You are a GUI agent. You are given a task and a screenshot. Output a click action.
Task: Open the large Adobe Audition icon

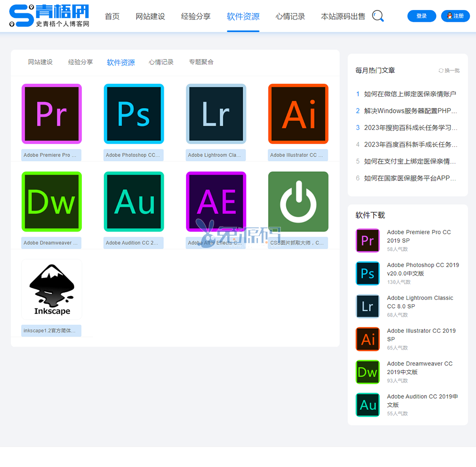(x=134, y=202)
